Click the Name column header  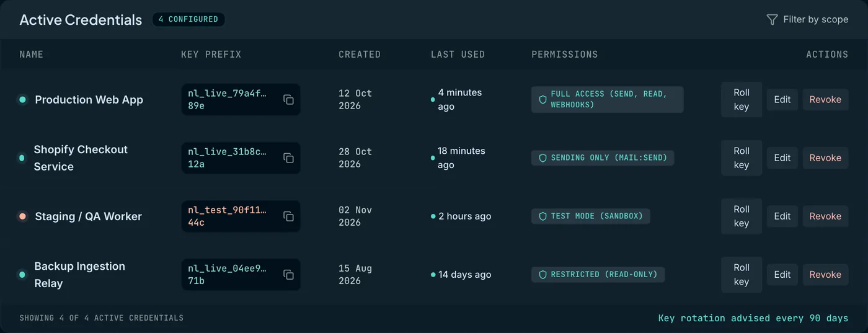(x=32, y=55)
